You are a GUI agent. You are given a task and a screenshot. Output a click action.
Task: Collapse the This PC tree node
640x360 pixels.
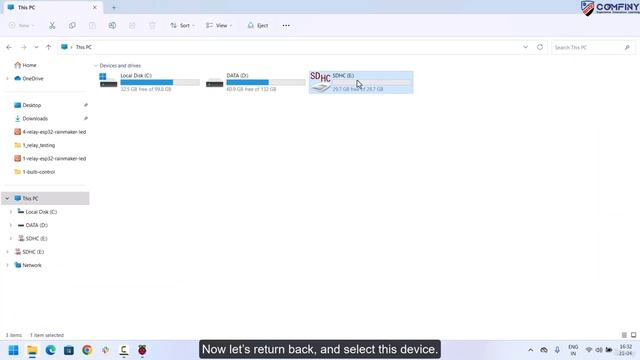coord(7,198)
